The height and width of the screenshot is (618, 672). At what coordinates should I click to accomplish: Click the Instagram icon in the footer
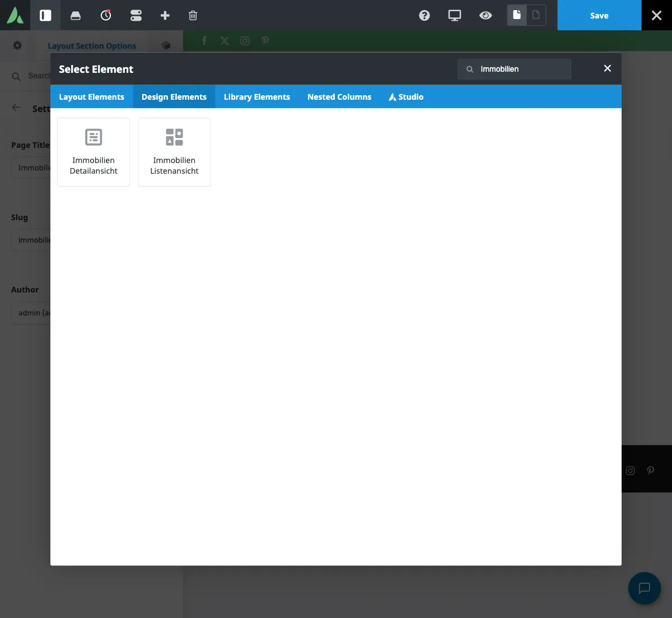pyautogui.click(x=630, y=471)
